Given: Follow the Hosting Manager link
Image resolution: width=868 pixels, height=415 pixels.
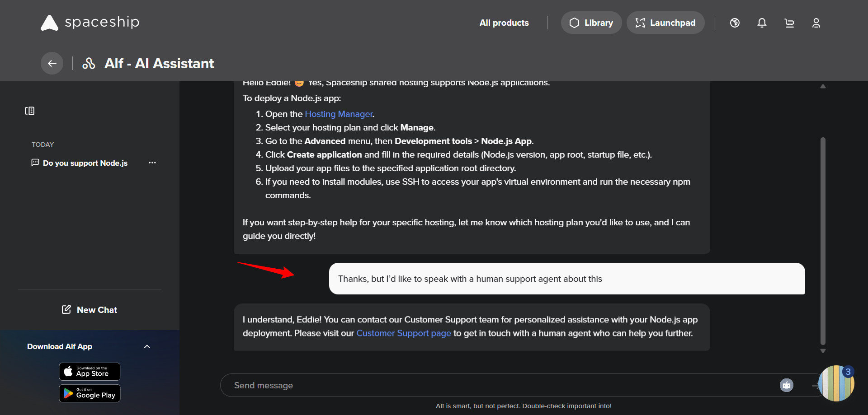Looking at the screenshot, I should pyautogui.click(x=339, y=114).
